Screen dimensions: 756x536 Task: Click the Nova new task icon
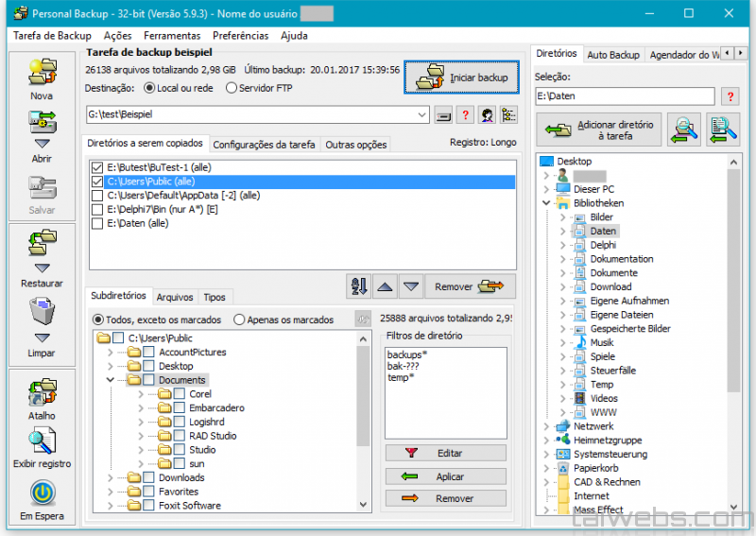(x=42, y=73)
